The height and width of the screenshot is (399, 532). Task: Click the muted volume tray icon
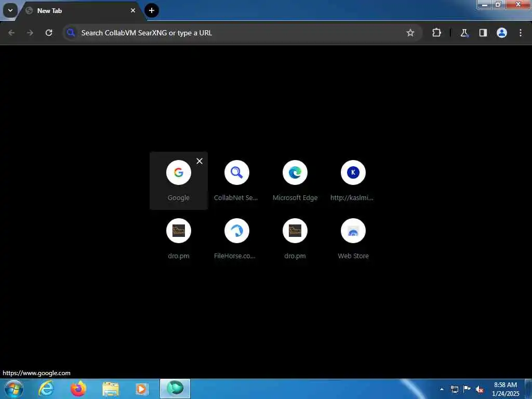coord(480,389)
